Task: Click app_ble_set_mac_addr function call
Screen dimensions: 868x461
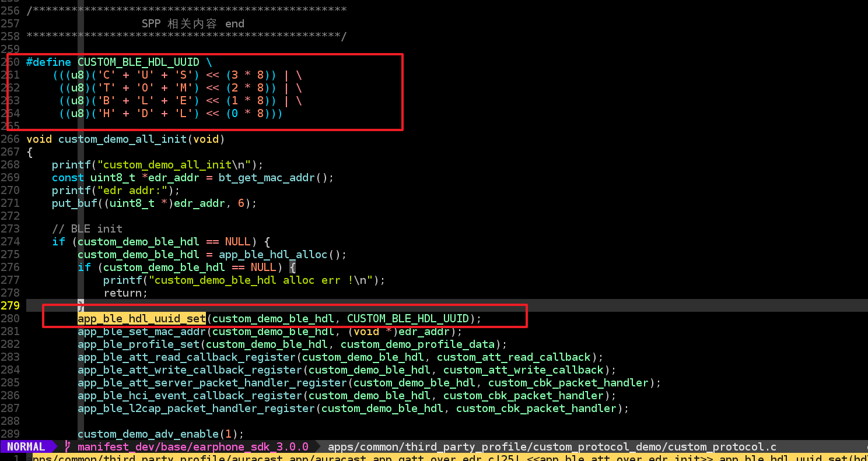Action: pyautogui.click(x=142, y=331)
